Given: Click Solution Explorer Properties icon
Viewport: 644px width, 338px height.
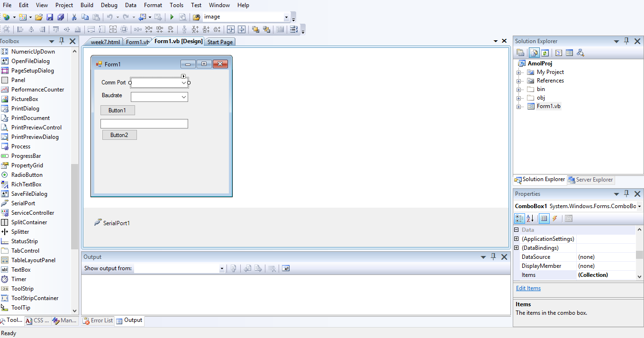Looking at the screenshot, I should 520,53.
